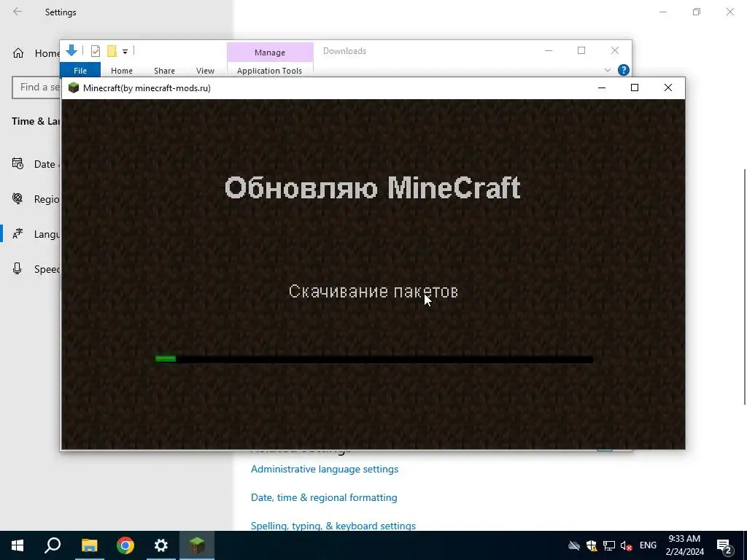
Task: Switch to the Share ribbon tab
Action: [164, 71]
